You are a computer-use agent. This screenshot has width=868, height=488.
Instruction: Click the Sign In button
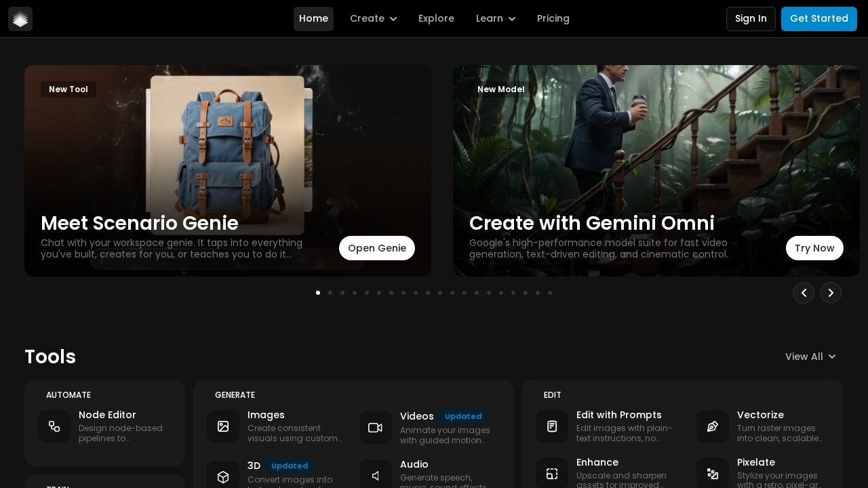[751, 19]
